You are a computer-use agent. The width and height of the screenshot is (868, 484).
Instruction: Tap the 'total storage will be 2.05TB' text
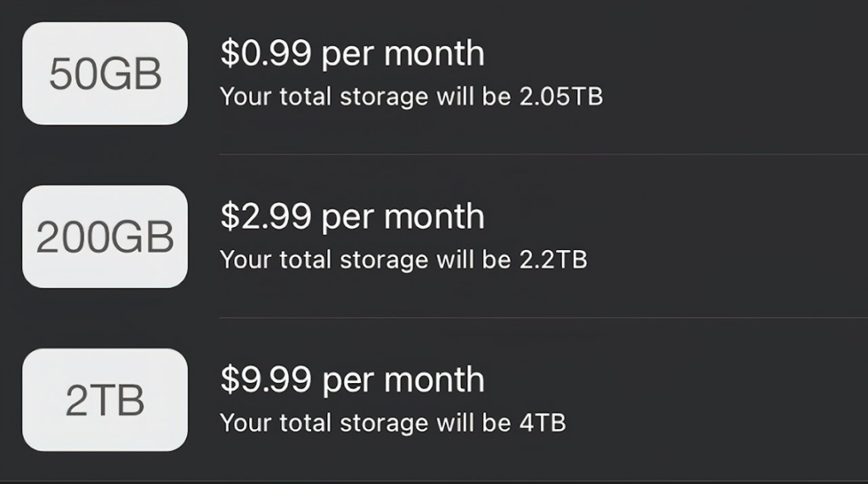[x=411, y=97]
